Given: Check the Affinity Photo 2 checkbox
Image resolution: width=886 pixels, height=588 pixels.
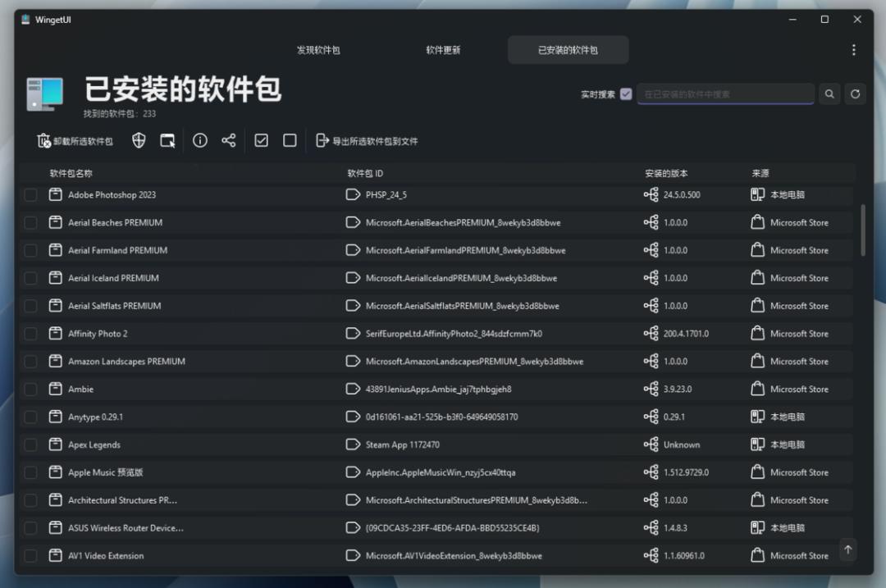Looking at the screenshot, I should click(30, 334).
